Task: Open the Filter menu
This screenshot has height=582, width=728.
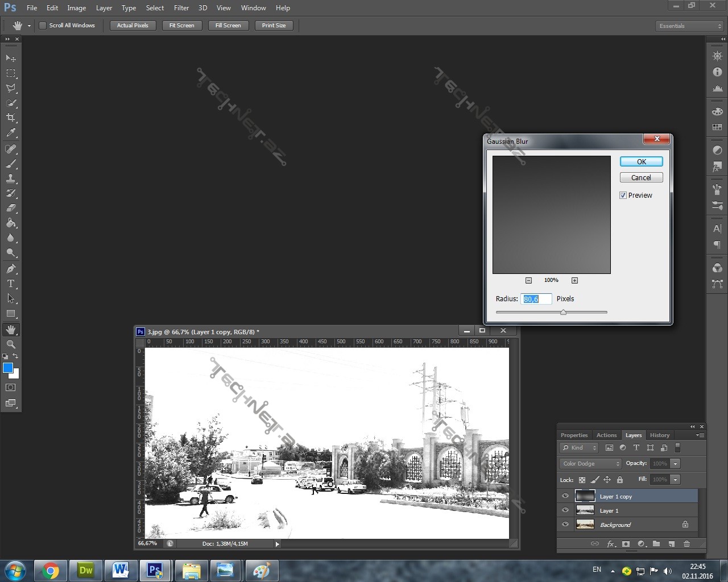Action: 181,8
